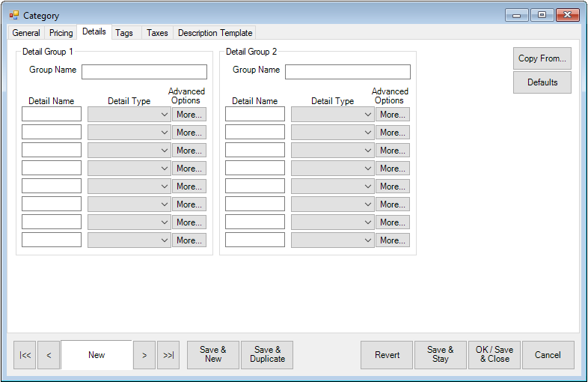Switch to the General tab
This screenshot has height=382, width=588.
pos(26,33)
